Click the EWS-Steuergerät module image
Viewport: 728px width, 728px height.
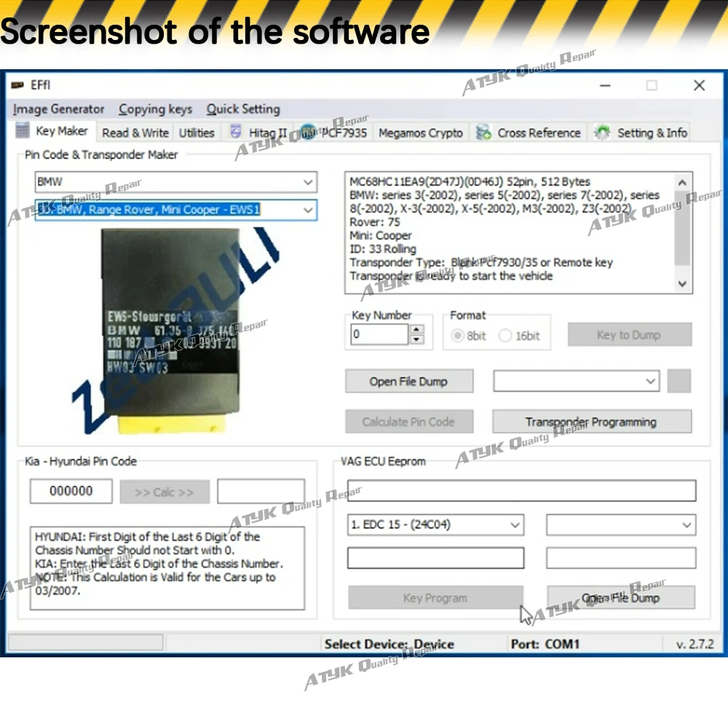pos(172,331)
